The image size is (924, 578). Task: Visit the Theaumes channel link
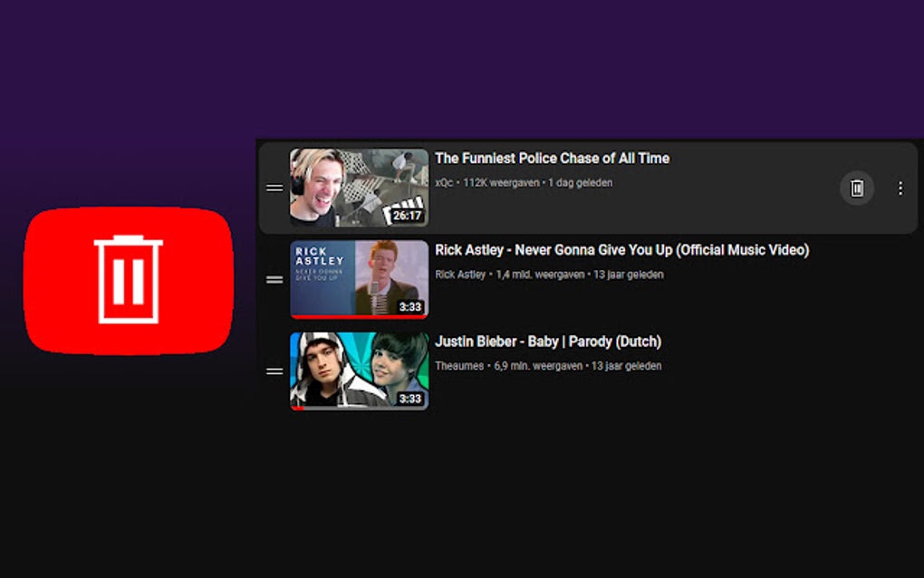459,366
